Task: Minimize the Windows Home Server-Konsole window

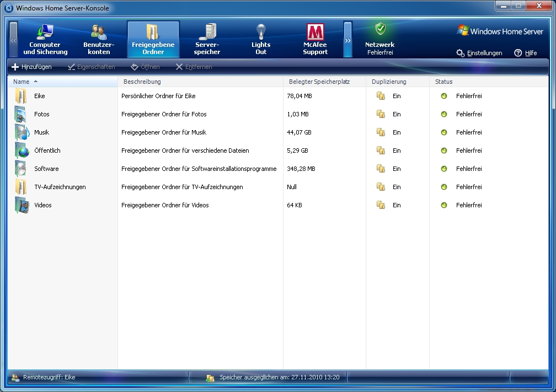Action: tap(503, 6)
